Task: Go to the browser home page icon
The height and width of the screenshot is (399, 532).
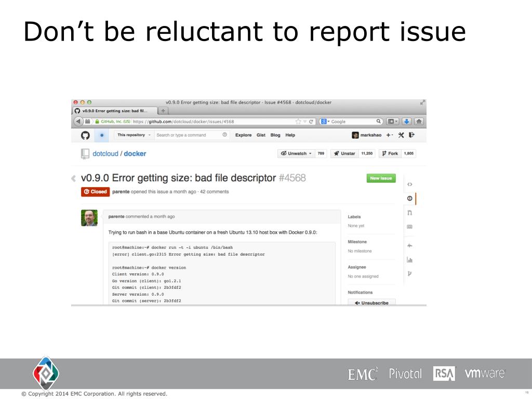Action: tap(419, 121)
